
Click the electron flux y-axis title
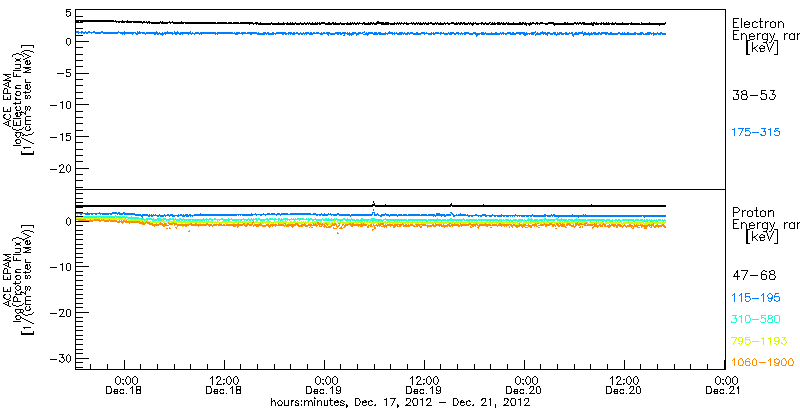[x=20, y=100]
